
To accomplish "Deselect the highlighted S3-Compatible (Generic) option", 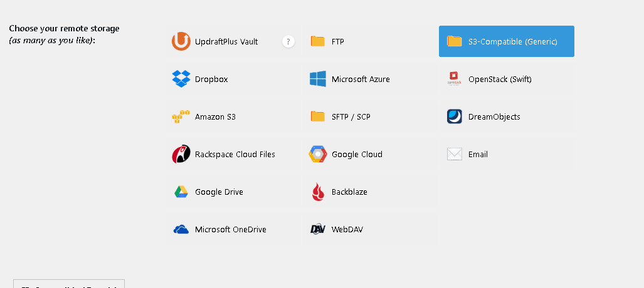I will pos(507,41).
